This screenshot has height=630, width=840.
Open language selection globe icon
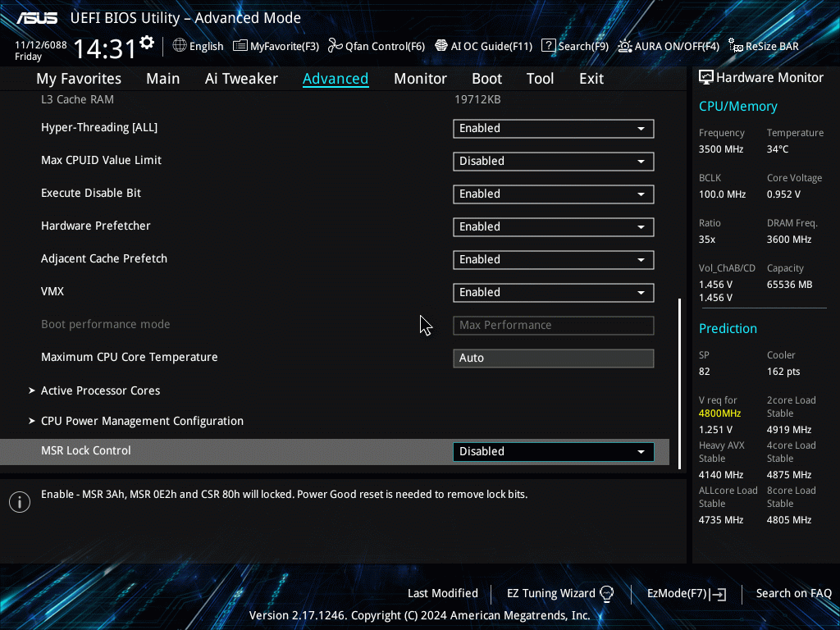[180, 46]
